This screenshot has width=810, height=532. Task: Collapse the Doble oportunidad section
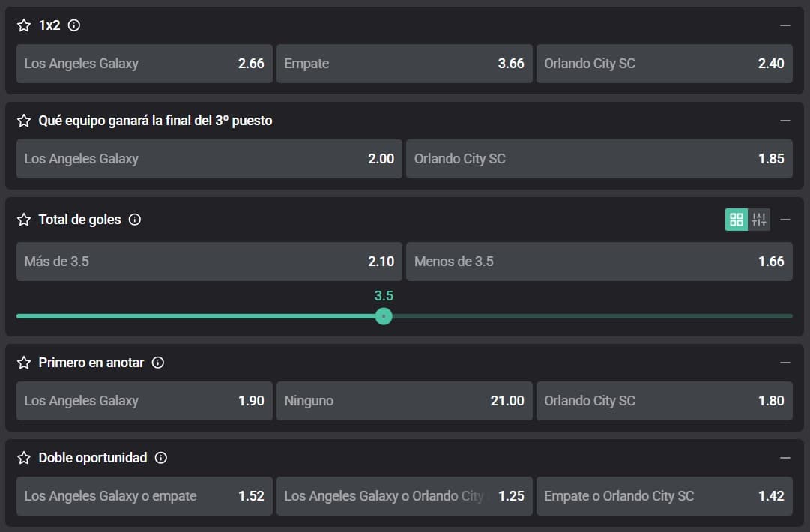785,458
